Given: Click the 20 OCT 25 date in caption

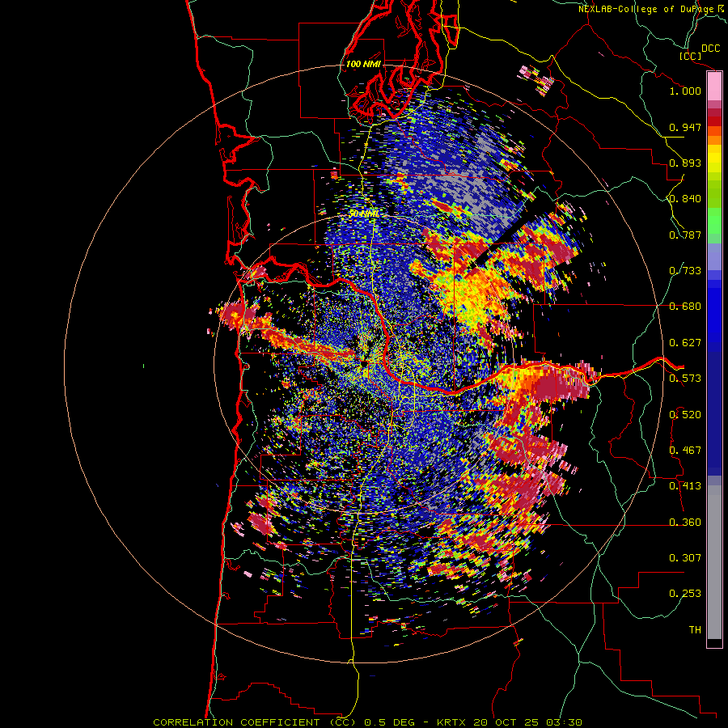Looking at the screenshot, I should (506, 722).
